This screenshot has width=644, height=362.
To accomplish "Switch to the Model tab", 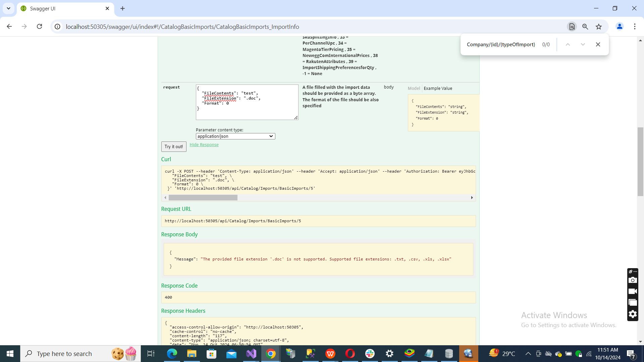I will 414,88.
